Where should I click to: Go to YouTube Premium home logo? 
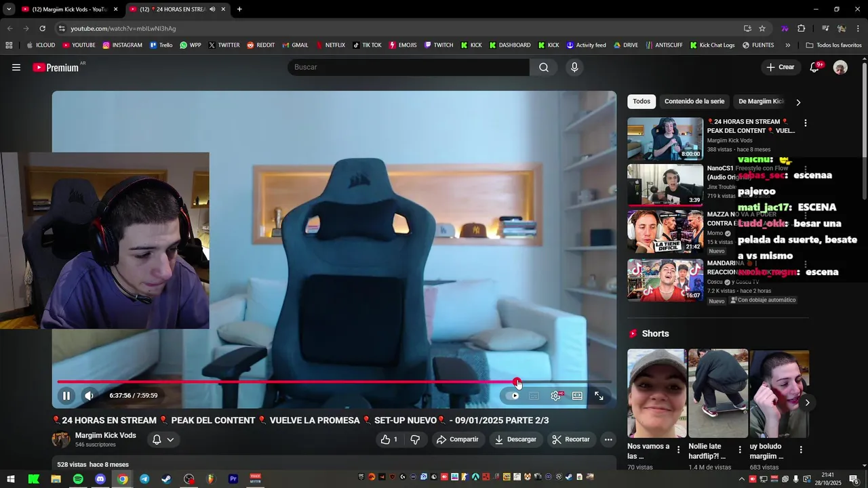click(x=56, y=67)
